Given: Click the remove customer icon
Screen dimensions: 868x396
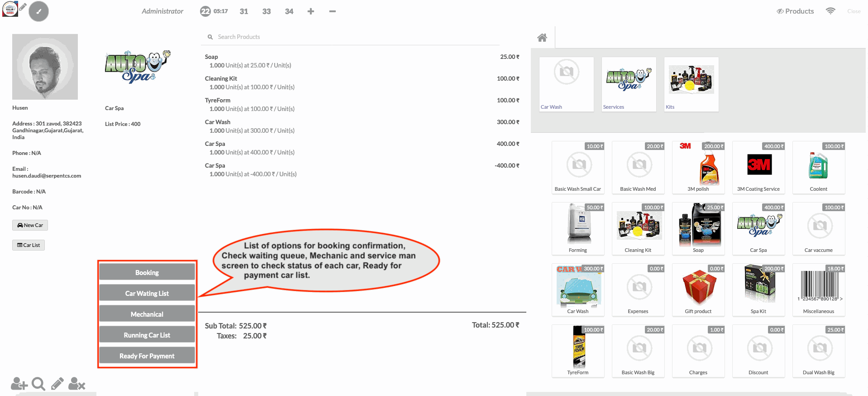Looking at the screenshot, I should click(x=76, y=384).
